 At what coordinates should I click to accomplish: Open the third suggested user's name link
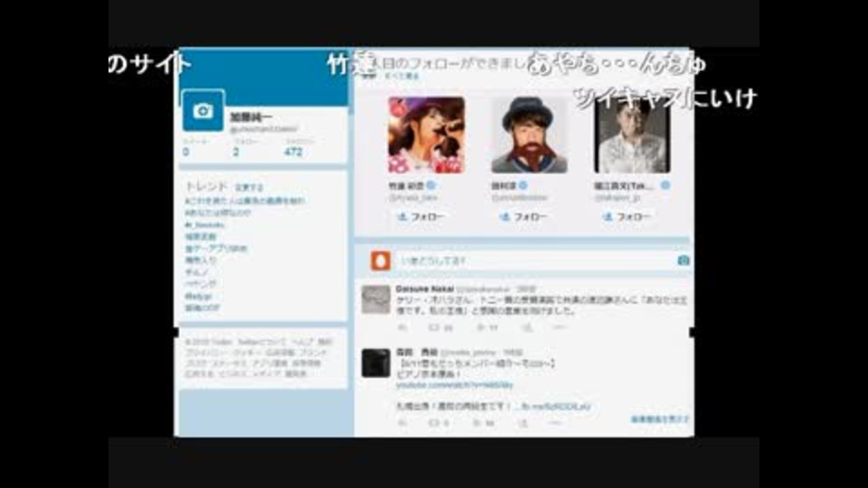click(x=624, y=186)
